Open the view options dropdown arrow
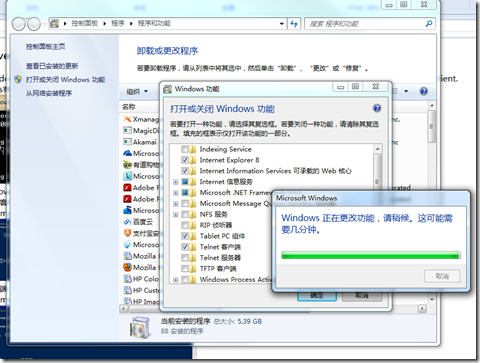Viewport: 480px width, 363px height. coord(406,91)
